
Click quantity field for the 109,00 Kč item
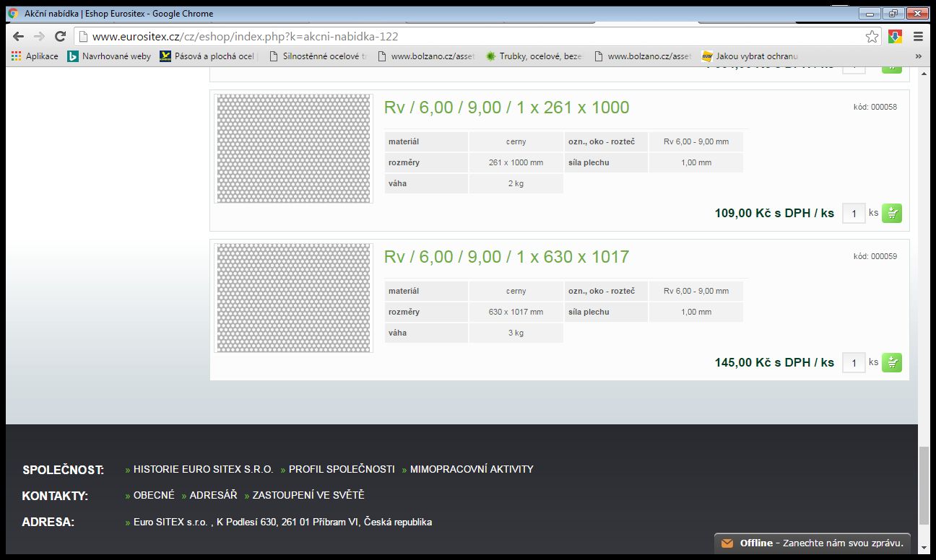pos(854,214)
